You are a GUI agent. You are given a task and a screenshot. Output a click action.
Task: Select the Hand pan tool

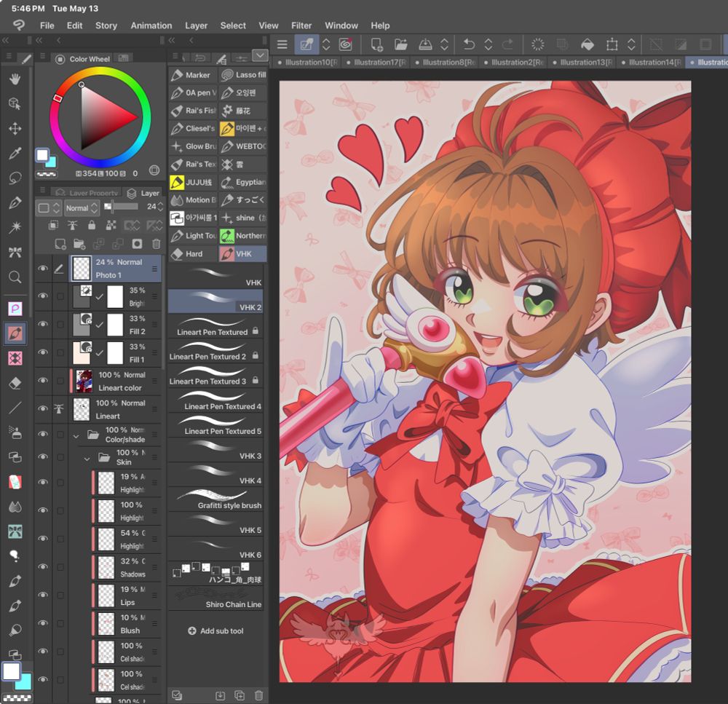15,79
